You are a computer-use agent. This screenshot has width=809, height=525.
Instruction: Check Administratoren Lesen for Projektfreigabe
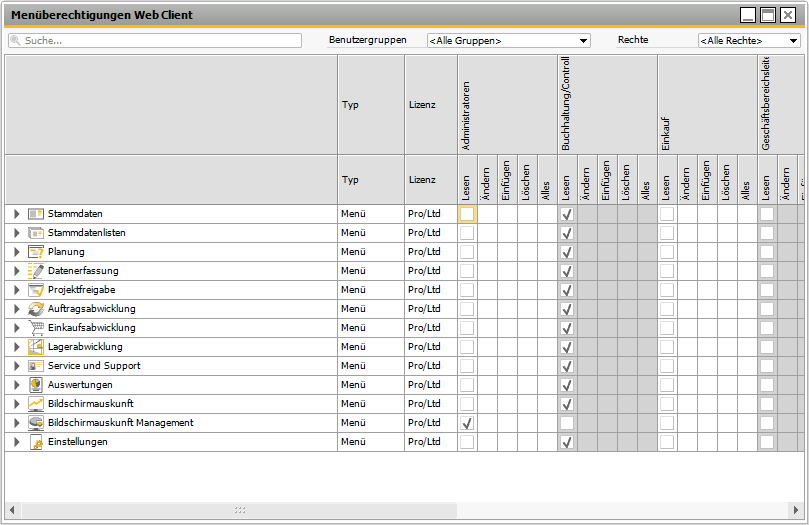click(x=467, y=290)
